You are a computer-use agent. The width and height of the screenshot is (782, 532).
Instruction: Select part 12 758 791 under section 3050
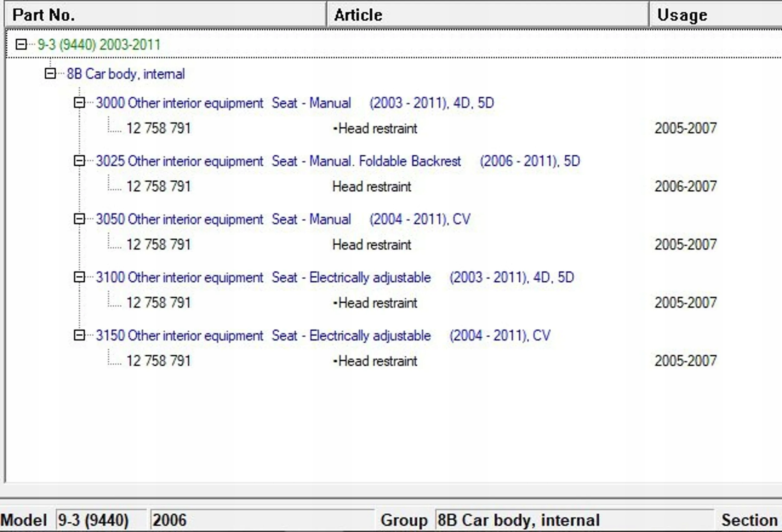tap(159, 244)
